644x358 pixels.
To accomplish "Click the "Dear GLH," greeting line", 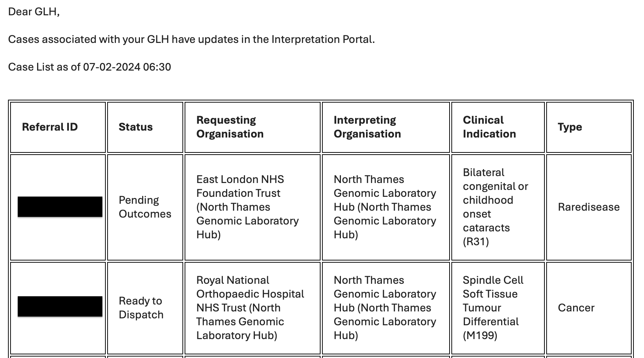I will (34, 12).
